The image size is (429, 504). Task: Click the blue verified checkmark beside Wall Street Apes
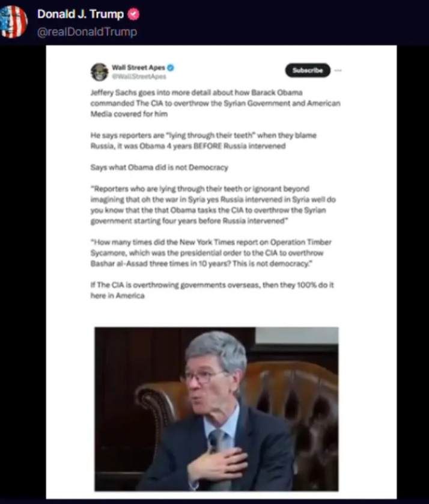[171, 67]
